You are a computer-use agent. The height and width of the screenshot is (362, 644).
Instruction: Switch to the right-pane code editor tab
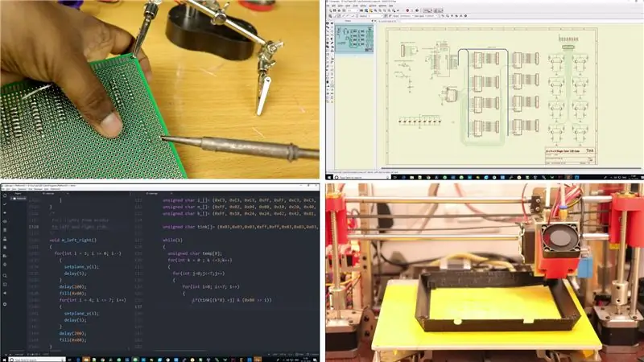tap(152, 193)
